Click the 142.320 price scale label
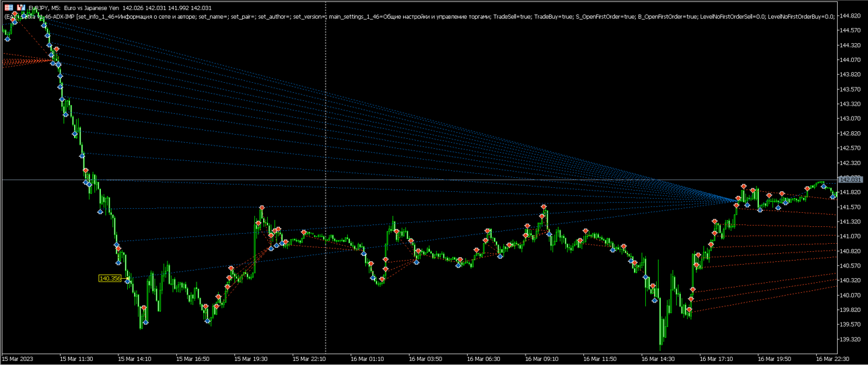Image resolution: width=868 pixels, height=365 pixels. tap(851, 163)
